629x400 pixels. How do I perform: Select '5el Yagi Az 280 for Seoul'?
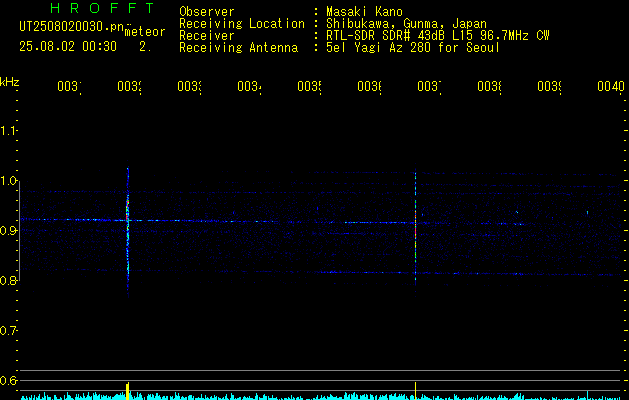(x=413, y=48)
